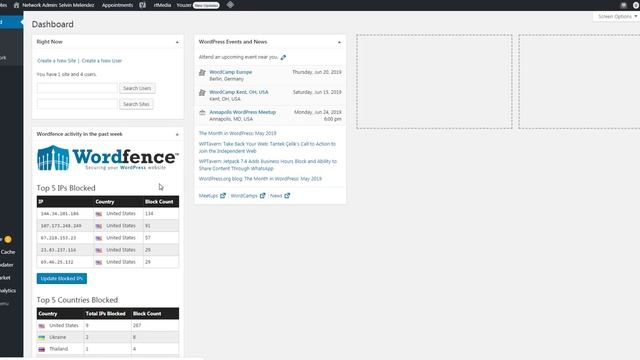Click the external-link icon beside News
640x360 pixels.
click(x=287, y=196)
